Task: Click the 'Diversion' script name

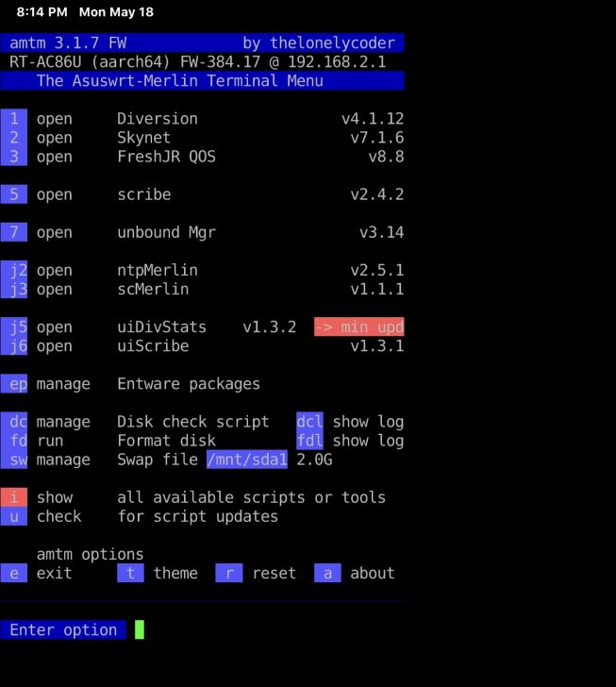Action: pyautogui.click(x=158, y=119)
